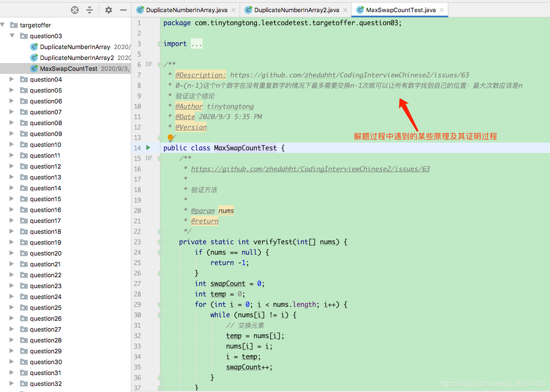Viewport: 550px width, 392px height.
Task: Select the question12 folder
Action: 45,166
